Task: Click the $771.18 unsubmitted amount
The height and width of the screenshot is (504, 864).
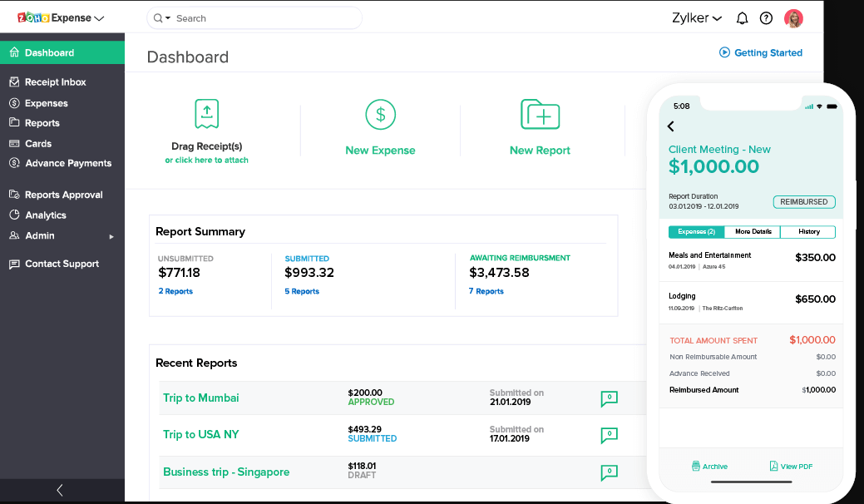Action: pyautogui.click(x=179, y=272)
